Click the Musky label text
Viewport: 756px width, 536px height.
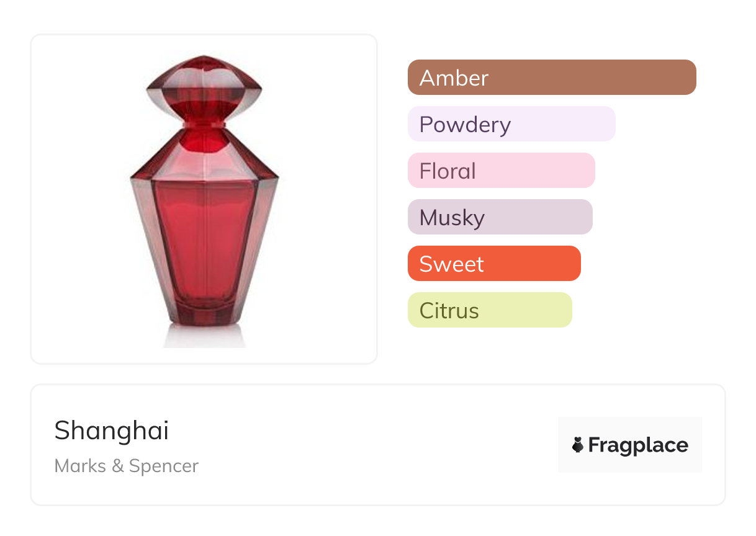pyautogui.click(x=452, y=217)
